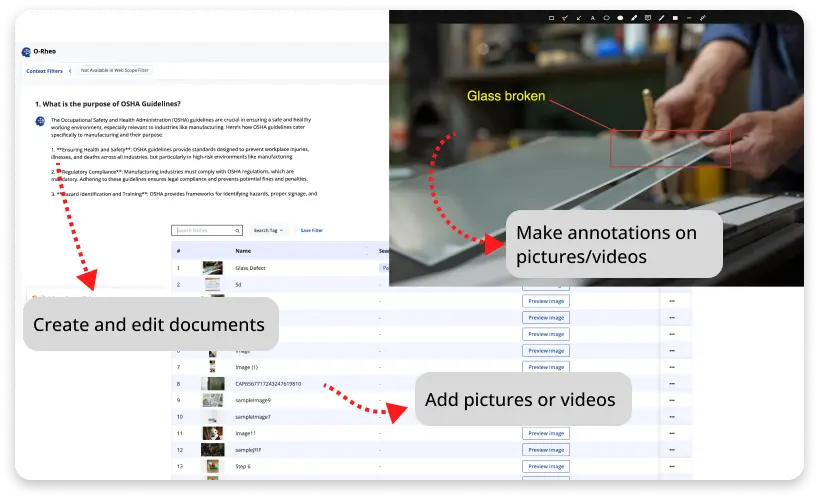Image resolution: width=819 pixels, height=500 pixels.
Task: Click the thumbnail for sampleImage9
Action: pos(212,400)
